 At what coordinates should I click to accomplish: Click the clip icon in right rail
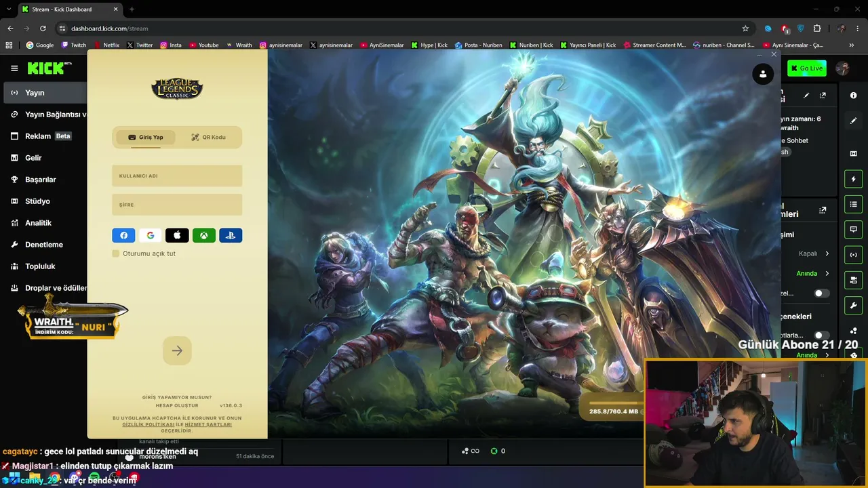854,153
